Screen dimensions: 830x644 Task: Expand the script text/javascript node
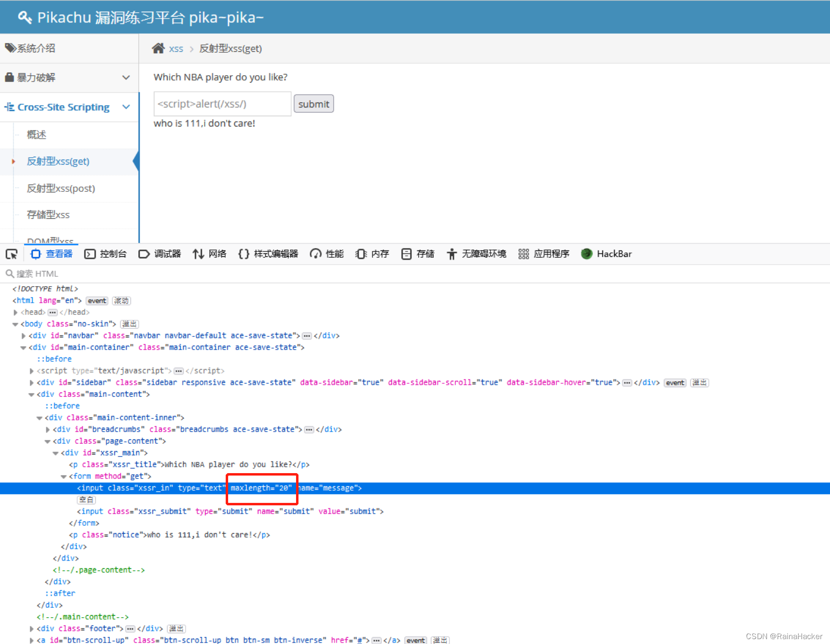point(32,371)
